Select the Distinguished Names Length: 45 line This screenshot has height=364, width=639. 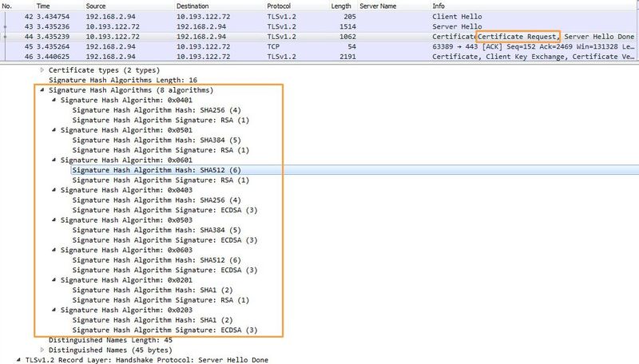[x=110, y=340]
